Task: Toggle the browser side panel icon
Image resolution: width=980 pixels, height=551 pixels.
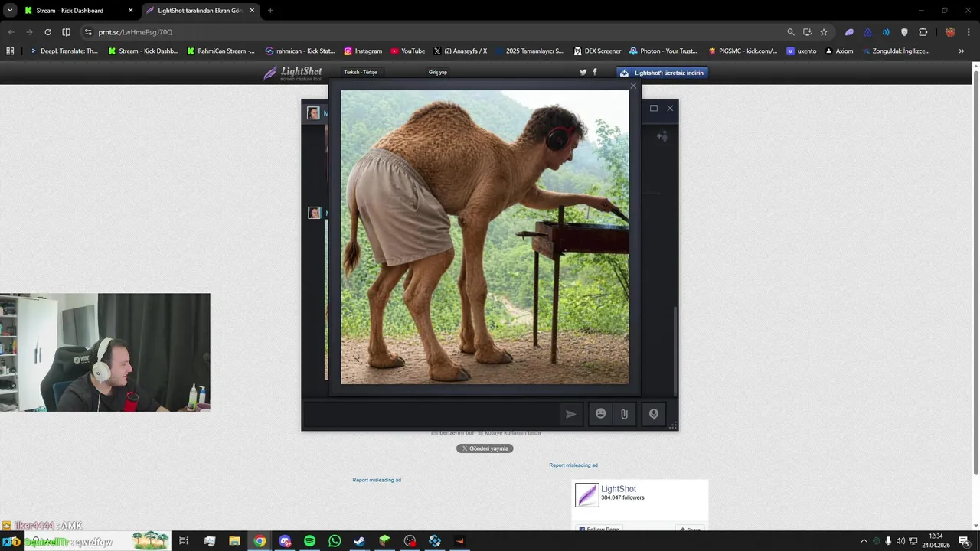Action: click(x=67, y=32)
